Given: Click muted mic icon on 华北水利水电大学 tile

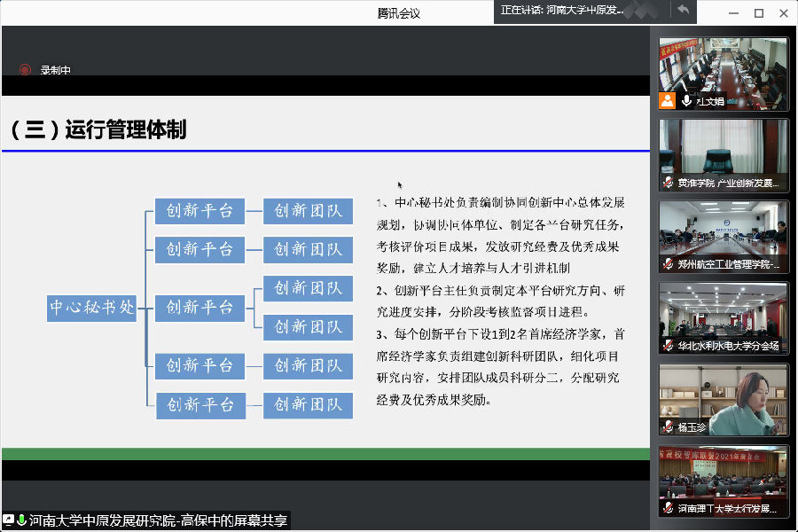Looking at the screenshot, I should click(669, 346).
